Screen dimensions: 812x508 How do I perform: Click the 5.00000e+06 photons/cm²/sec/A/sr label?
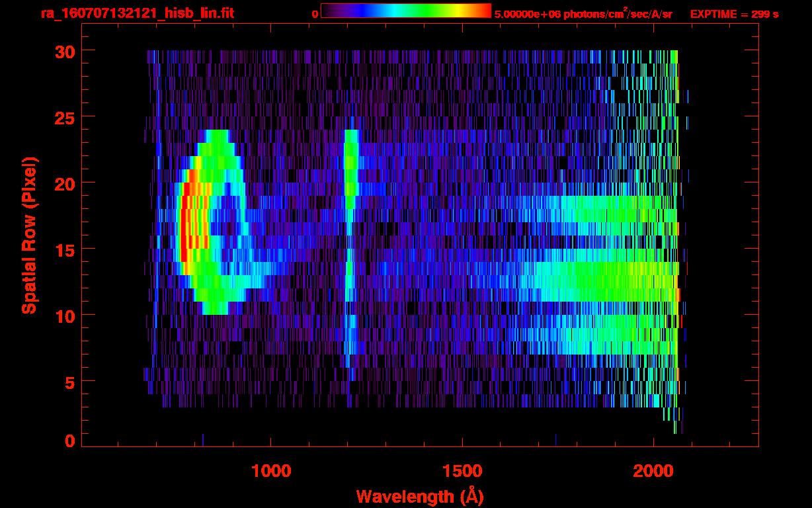coord(583,14)
